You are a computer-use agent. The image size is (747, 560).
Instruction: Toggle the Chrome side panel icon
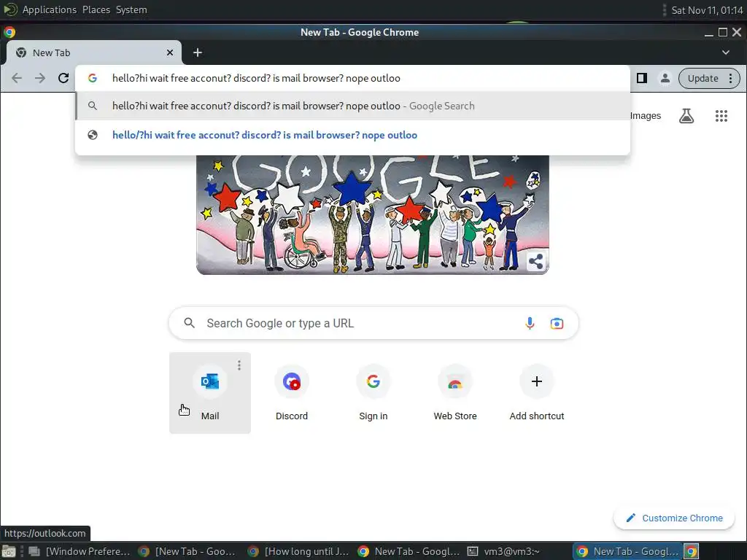(642, 78)
